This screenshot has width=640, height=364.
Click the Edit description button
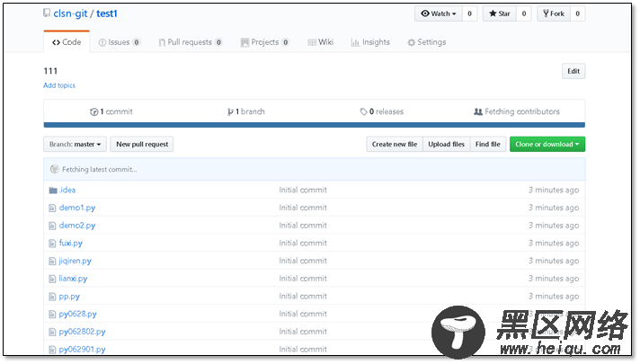pyautogui.click(x=573, y=71)
